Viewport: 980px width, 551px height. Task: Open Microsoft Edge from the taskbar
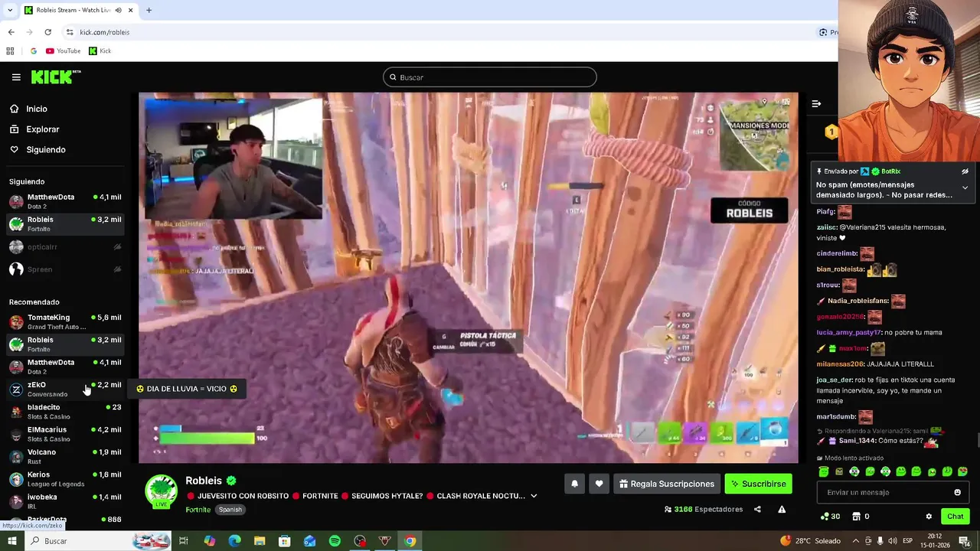tap(234, 541)
